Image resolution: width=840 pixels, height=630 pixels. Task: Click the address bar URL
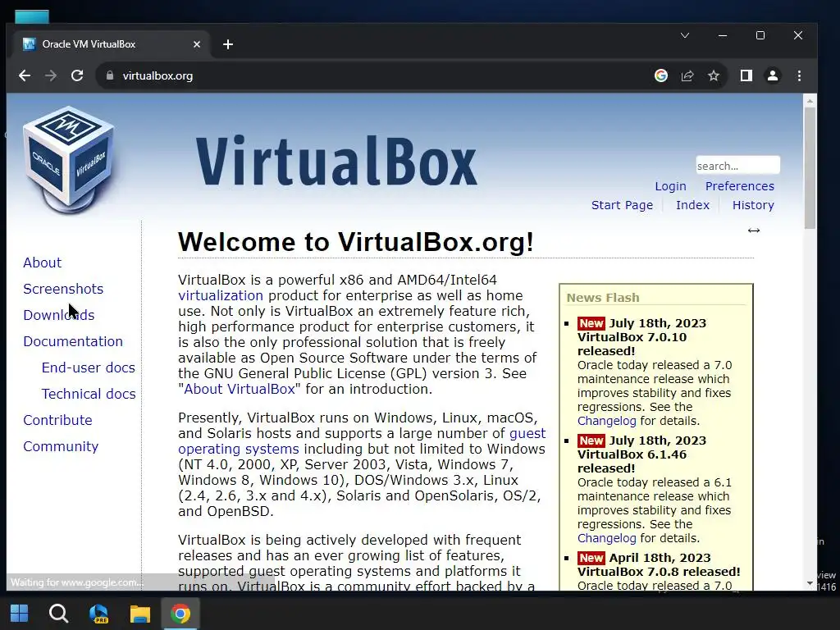[157, 75]
